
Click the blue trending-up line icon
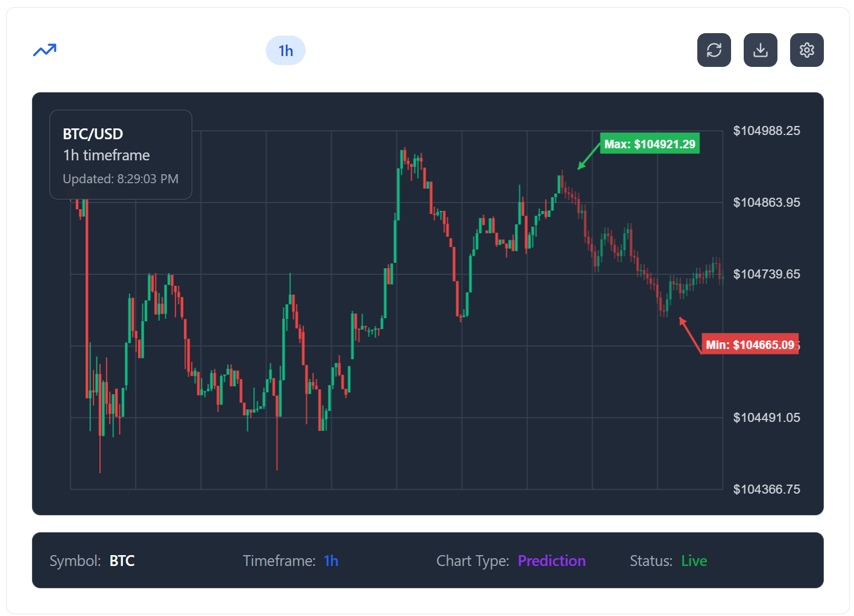pyautogui.click(x=45, y=50)
